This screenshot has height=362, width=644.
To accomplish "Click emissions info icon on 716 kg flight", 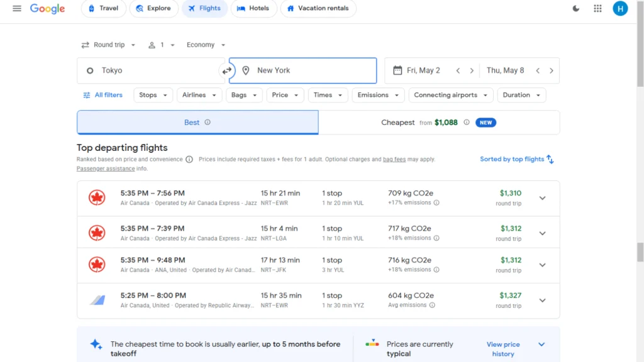I will coord(436,270).
